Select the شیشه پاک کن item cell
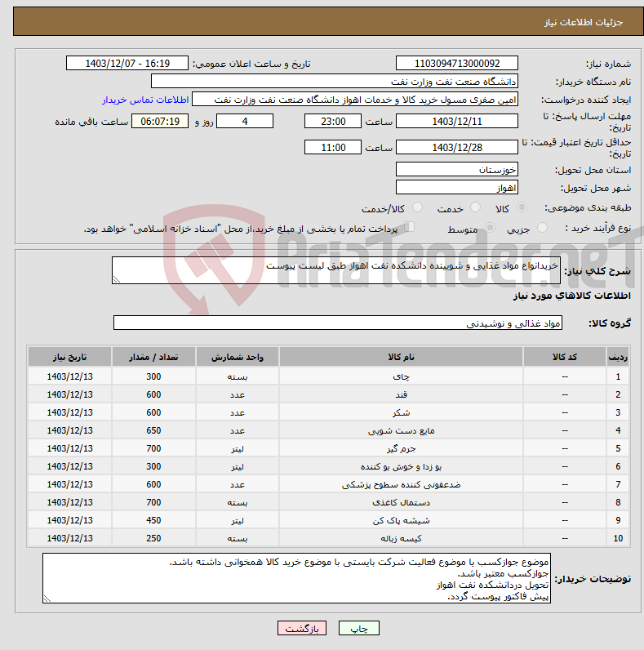 click(x=401, y=520)
